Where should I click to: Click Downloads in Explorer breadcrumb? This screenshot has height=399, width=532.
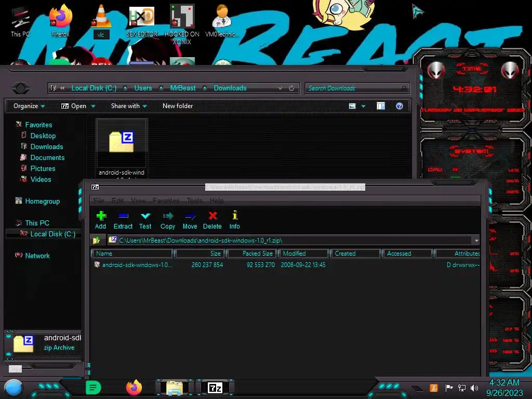pos(230,88)
